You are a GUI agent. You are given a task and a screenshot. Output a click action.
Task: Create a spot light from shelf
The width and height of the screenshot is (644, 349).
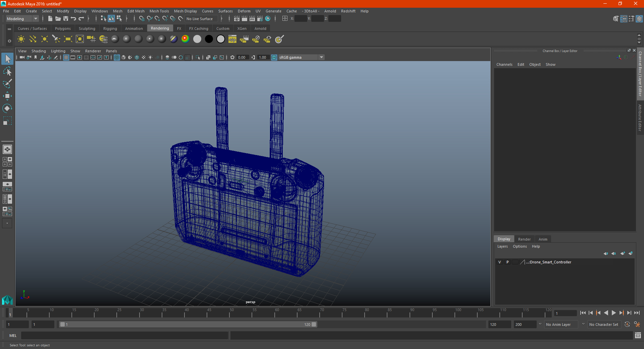56,39
